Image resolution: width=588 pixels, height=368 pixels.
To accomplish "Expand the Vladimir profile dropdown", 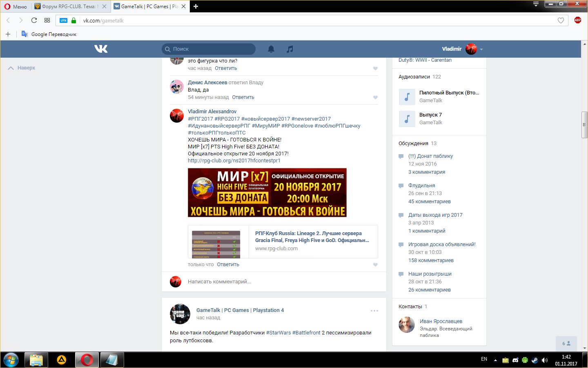I will [x=462, y=49].
